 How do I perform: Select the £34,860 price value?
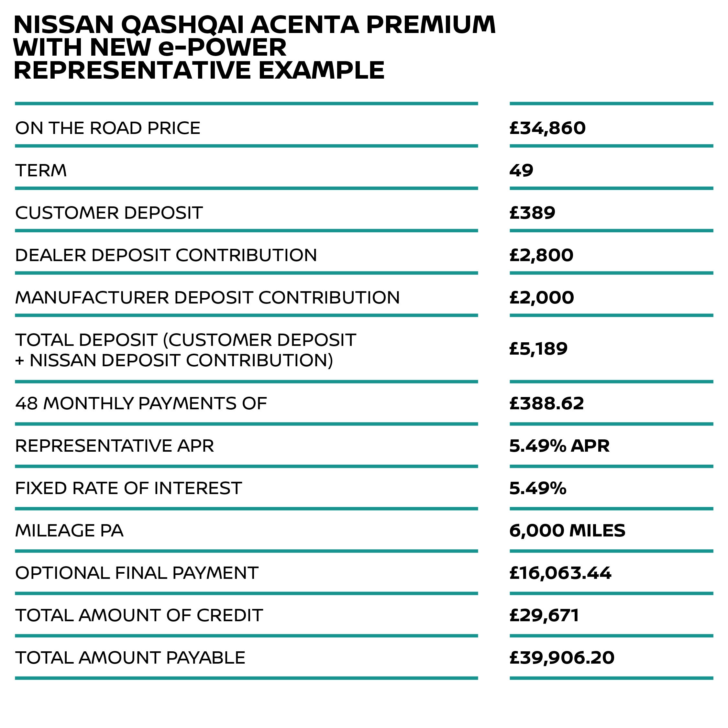coord(547,128)
